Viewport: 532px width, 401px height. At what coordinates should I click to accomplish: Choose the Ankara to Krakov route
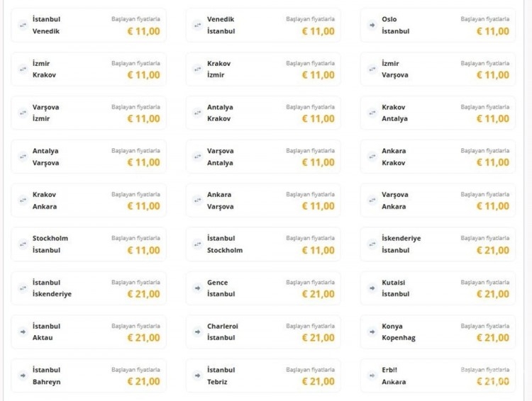(438, 157)
